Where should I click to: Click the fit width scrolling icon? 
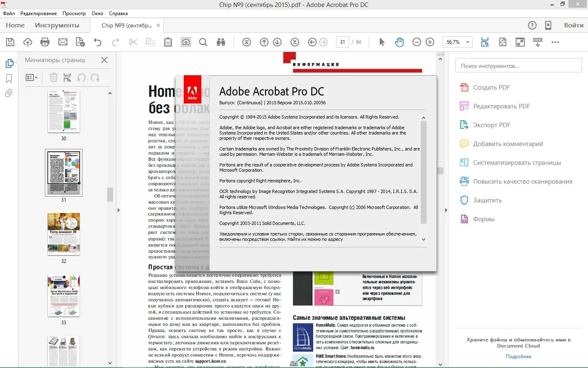click(485, 42)
